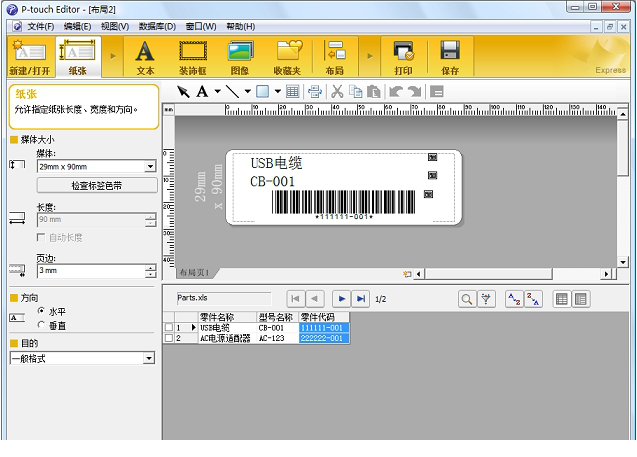Screen dimensions: 637x457
Task: Open the 收藏夹 favorites icon
Action: [x=288, y=58]
